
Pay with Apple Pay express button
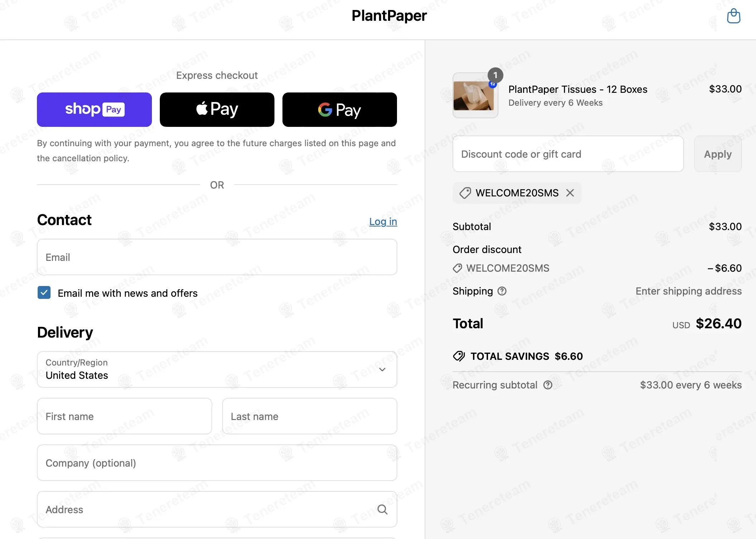[217, 110]
